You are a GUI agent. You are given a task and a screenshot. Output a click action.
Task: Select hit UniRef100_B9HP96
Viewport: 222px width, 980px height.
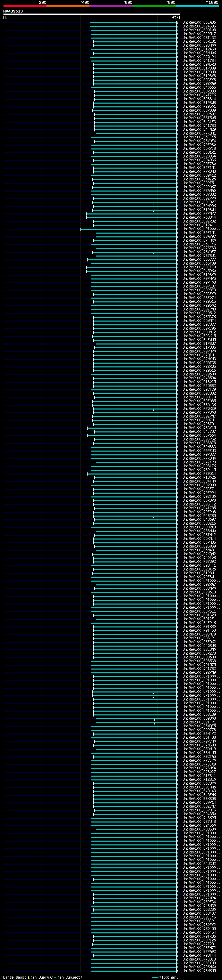[199, 206]
